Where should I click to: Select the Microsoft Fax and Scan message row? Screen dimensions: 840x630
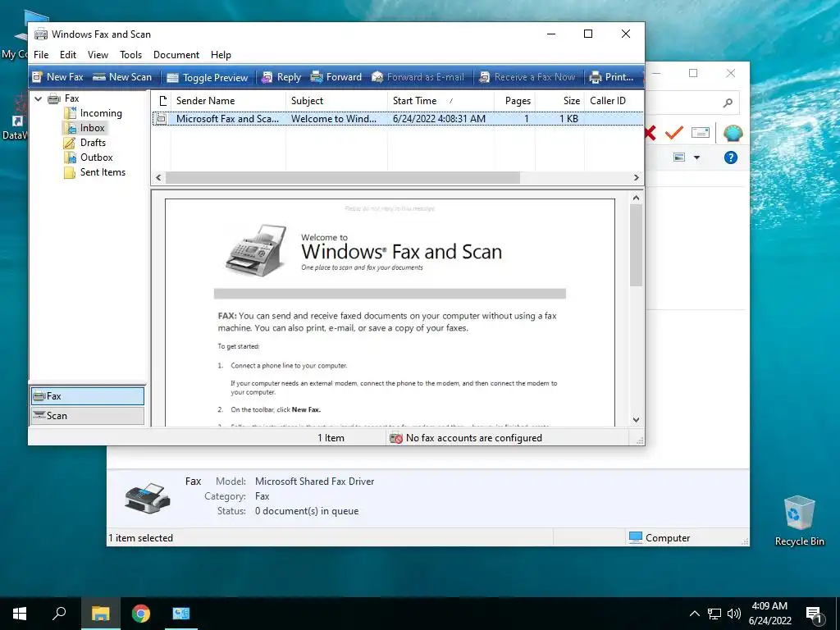pos(398,119)
